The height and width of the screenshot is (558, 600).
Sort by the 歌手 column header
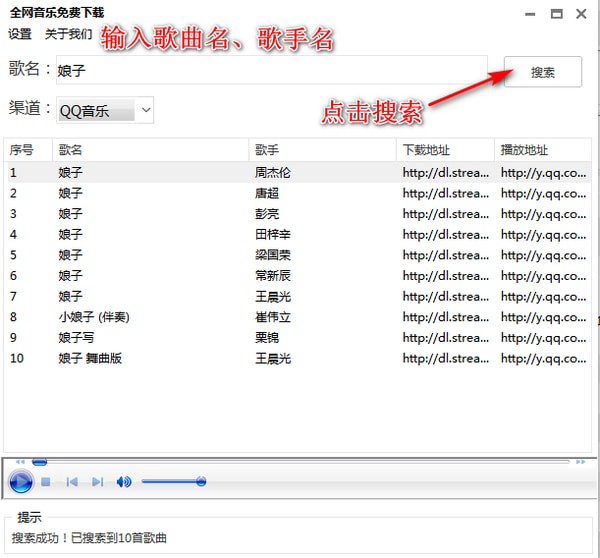click(320, 150)
